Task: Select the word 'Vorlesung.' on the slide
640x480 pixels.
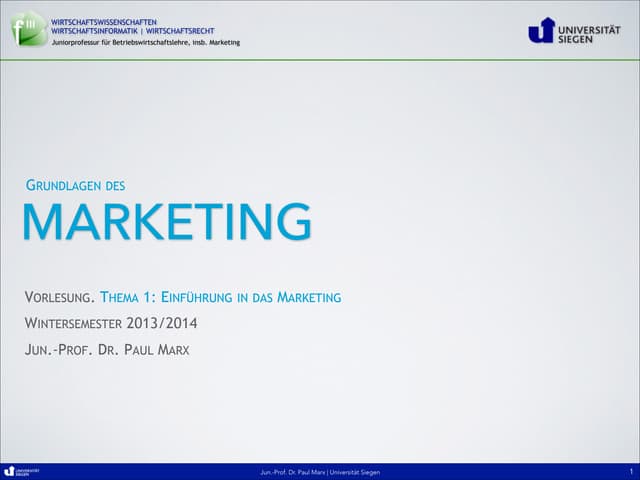Action: click(59, 298)
